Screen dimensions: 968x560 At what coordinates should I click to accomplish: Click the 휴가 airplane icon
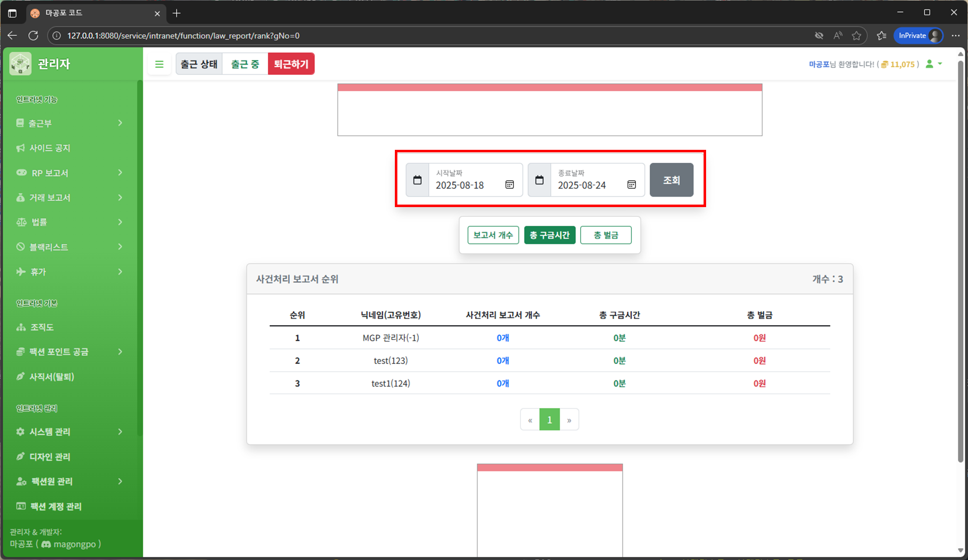[21, 272]
